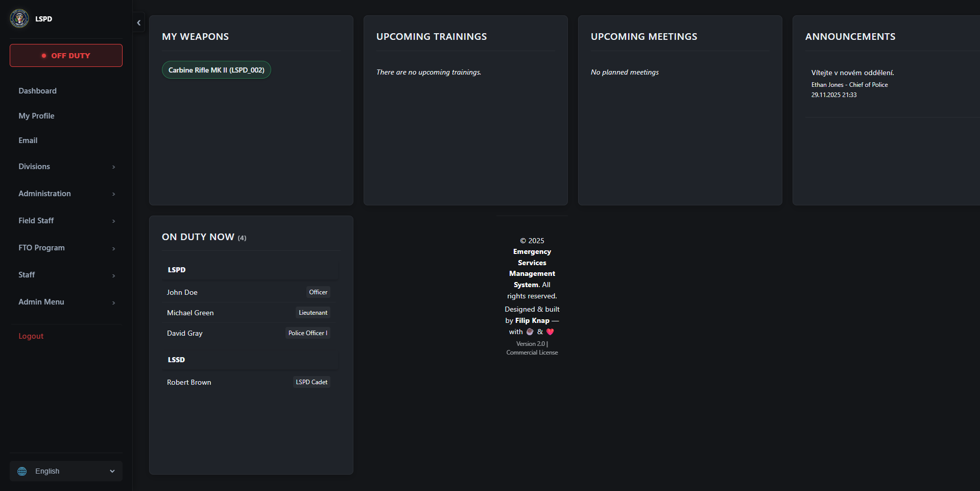Click the LSPD brand text in sidebar

[x=43, y=19]
